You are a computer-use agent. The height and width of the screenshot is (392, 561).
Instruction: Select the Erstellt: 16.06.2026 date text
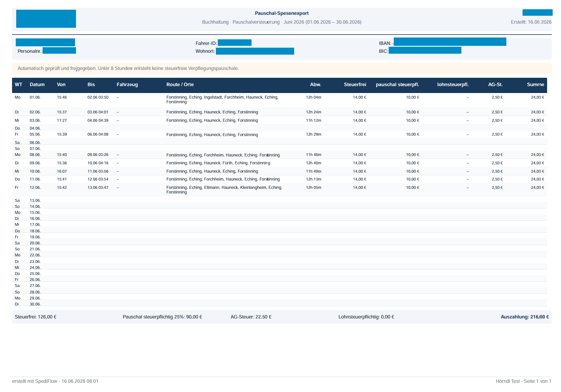click(x=531, y=22)
